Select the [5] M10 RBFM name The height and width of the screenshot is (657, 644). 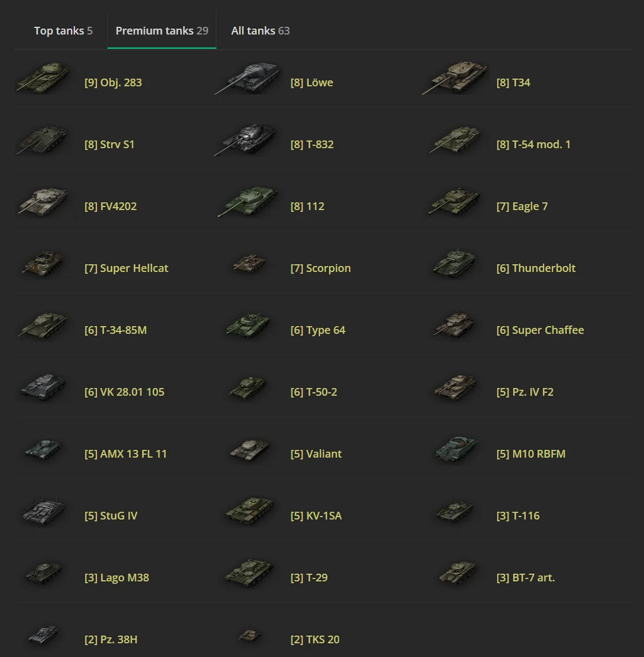click(531, 454)
